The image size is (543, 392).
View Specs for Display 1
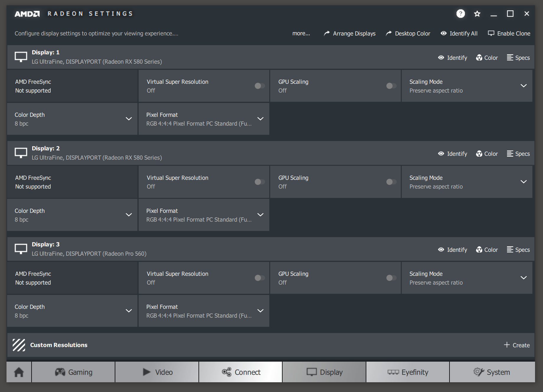coord(518,58)
